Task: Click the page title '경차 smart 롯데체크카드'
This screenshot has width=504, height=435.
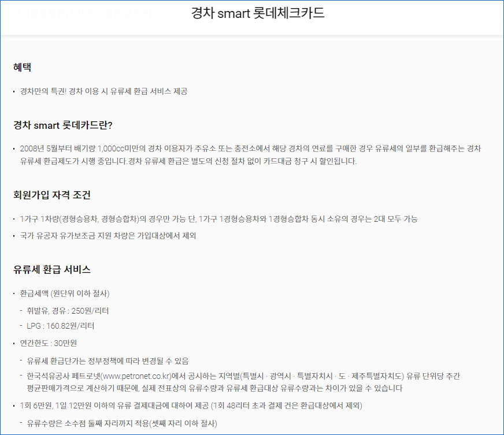Action: [x=257, y=13]
